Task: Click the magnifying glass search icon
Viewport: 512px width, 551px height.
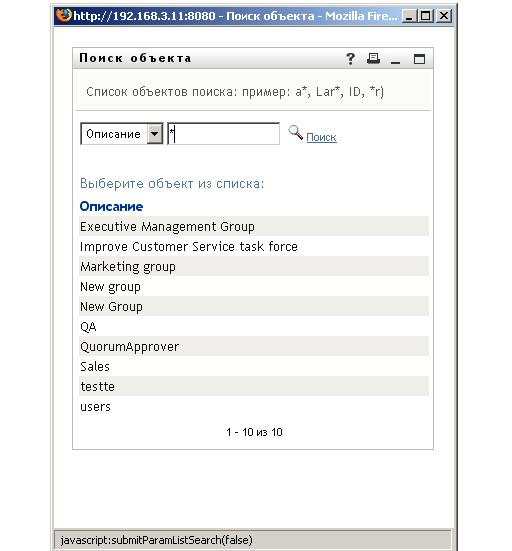Action: click(x=295, y=132)
